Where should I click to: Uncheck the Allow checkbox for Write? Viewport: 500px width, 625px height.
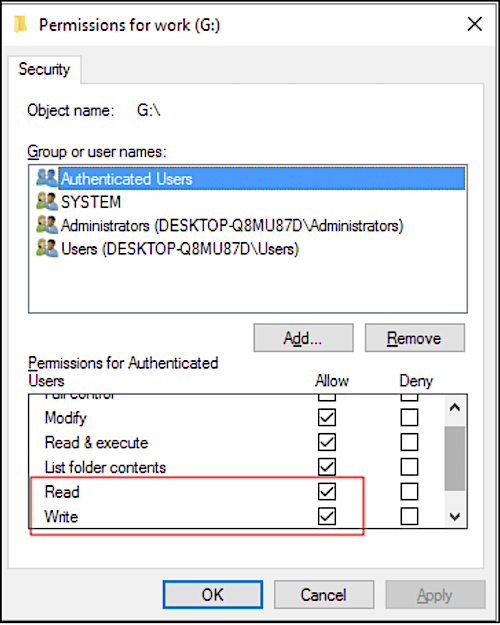[x=327, y=516]
